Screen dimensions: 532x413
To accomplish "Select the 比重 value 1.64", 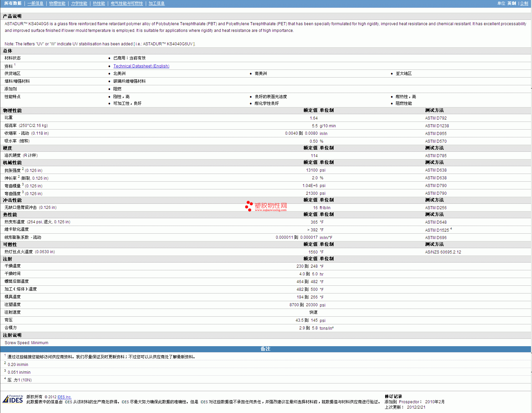I will click(314, 118).
